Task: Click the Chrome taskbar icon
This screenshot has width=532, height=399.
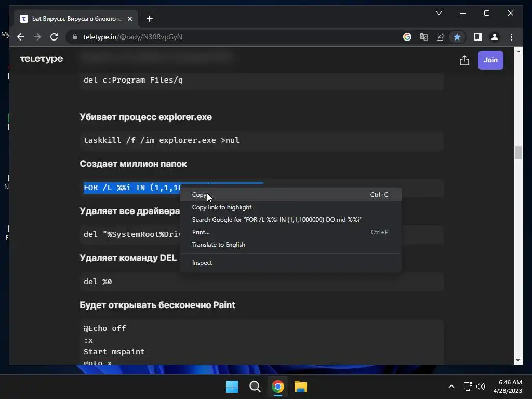Action: point(278,387)
